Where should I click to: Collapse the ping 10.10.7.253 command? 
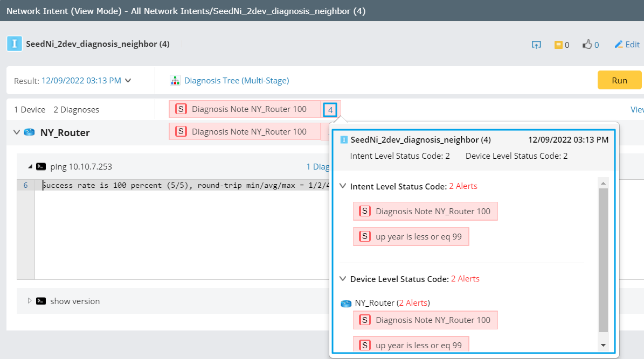[x=30, y=167]
